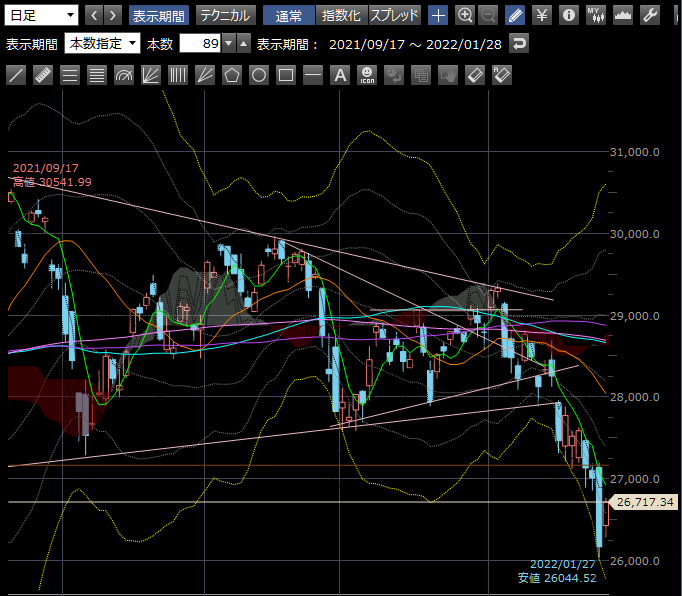Switch chart to 指数化 mode
The width and height of the screenshot is (682, 596).
340,15
